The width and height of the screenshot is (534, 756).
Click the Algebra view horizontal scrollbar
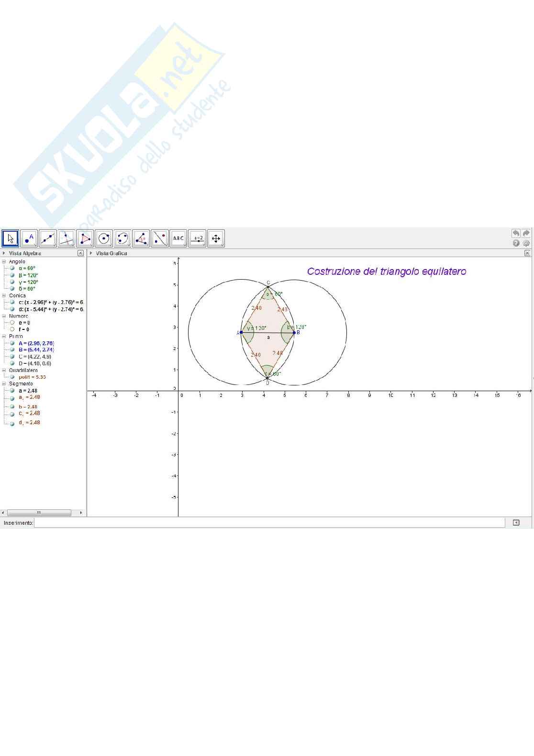coord(39,513)
